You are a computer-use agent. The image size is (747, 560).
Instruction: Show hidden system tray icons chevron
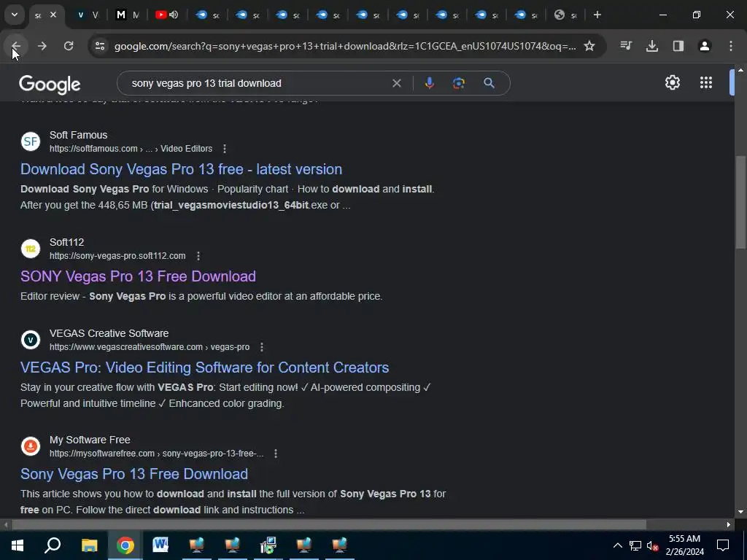pyautogui.click(x=617, y=545)
